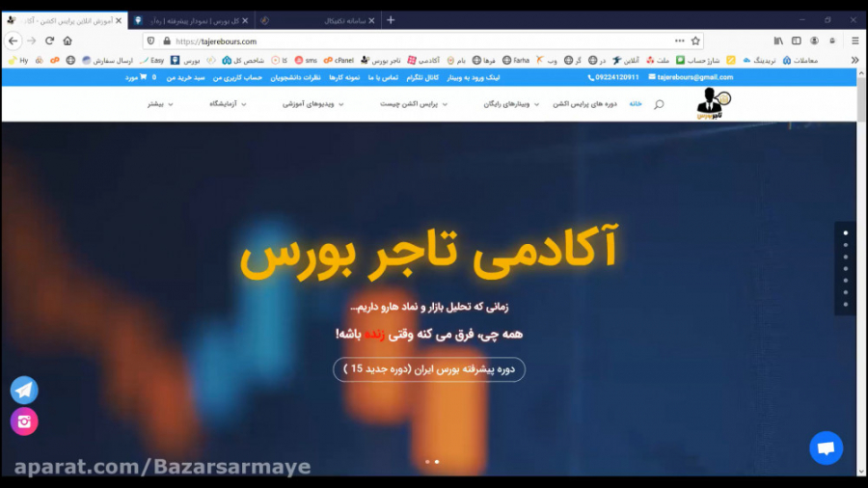Open the شارژ حساب bookmark

pos(697,61)
